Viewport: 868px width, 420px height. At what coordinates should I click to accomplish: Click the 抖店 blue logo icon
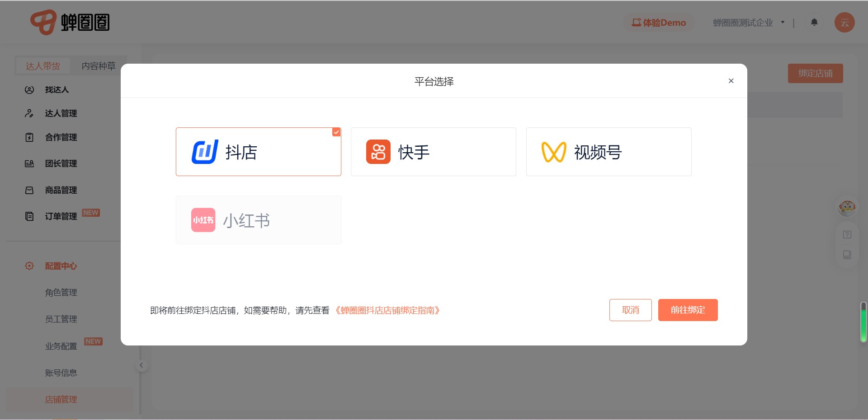coord(205,152)
